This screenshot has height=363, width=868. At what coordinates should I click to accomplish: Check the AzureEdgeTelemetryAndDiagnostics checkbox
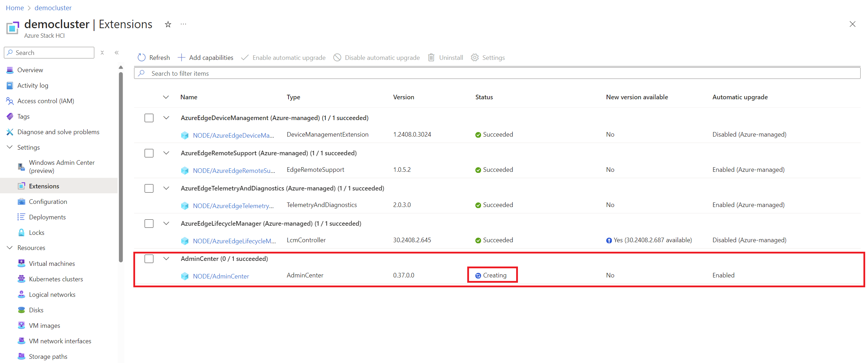click(149, 188)
